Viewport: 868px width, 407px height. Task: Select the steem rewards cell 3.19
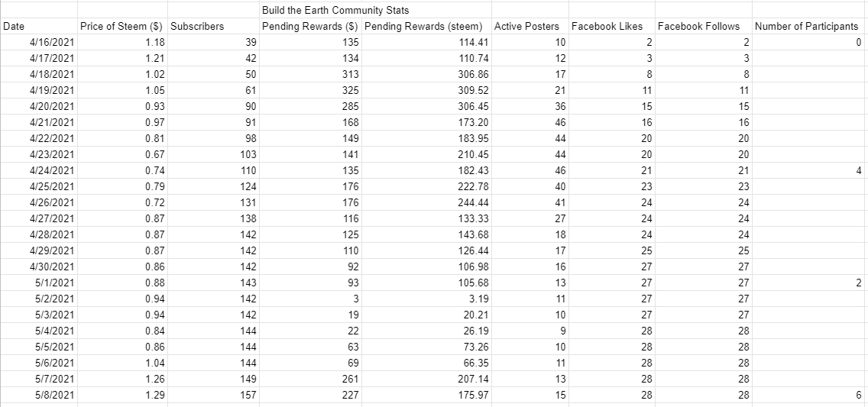427,299
